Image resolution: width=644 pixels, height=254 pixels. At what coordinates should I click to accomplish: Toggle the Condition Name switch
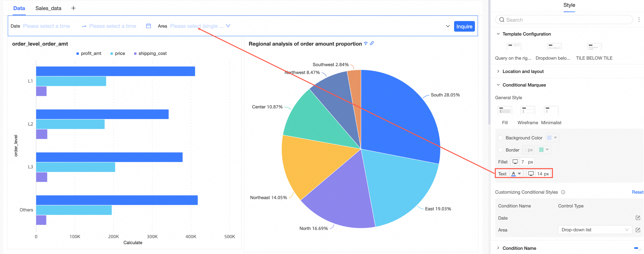point(637,248)
